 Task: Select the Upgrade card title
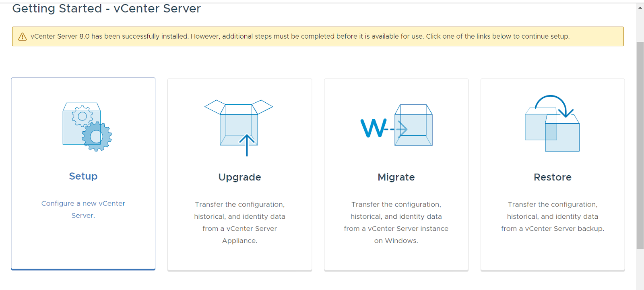tap(240, 177)
